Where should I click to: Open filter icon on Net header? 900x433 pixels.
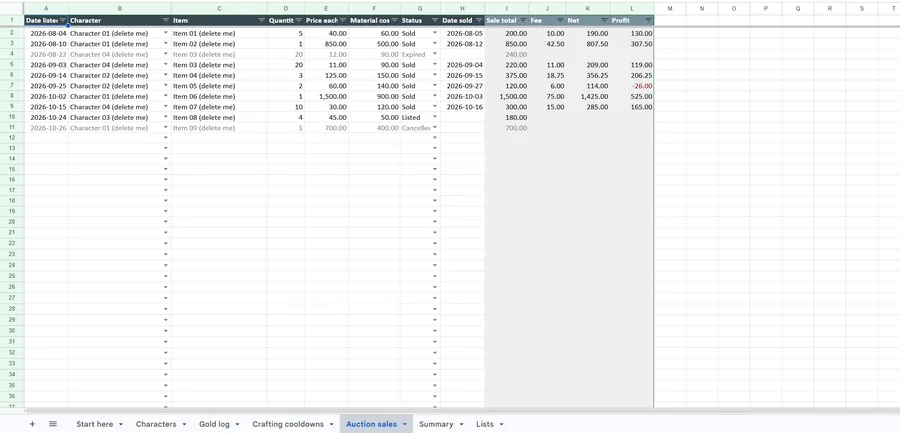(x=604, y=20)
